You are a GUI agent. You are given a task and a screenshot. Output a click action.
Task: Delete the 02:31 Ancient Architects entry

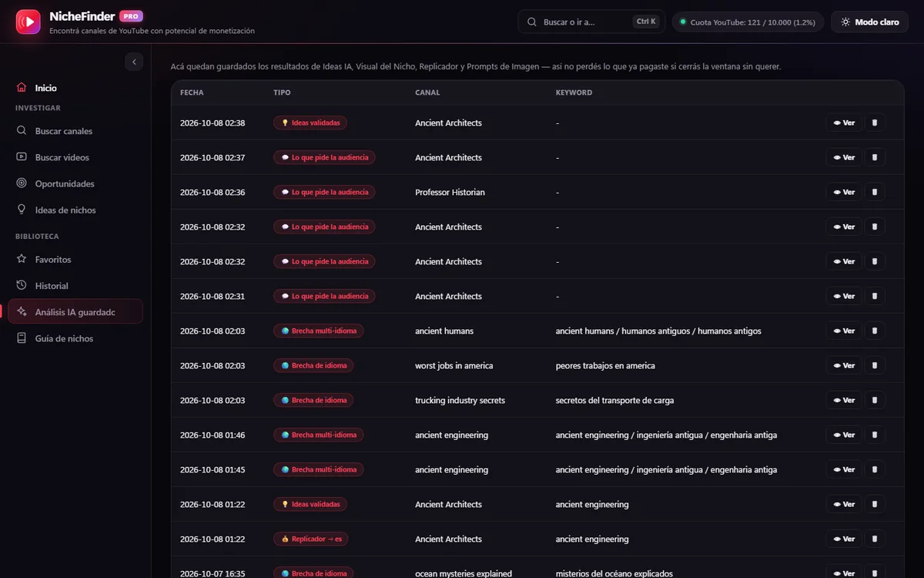coord(874,296)
